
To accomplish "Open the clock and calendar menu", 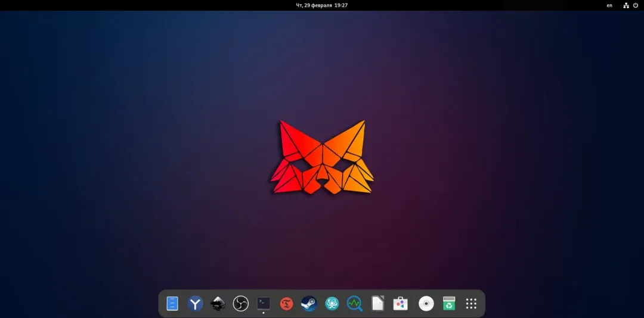I will click(322, 5).
